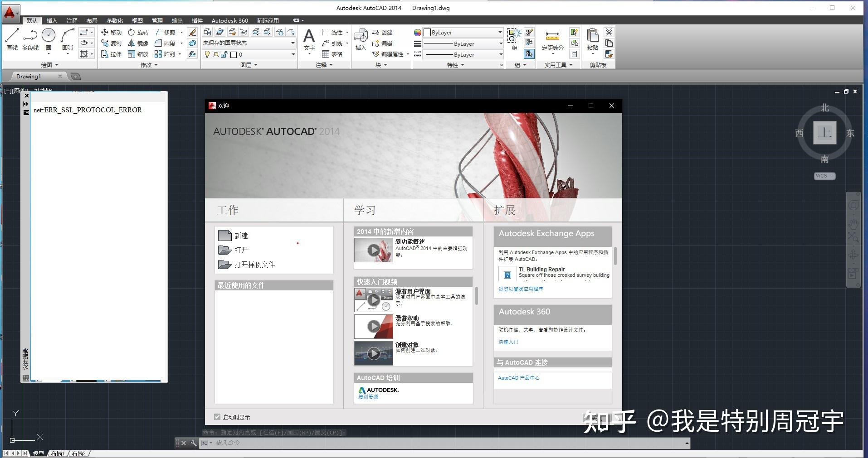Viewport: 868px width, 458px height.
Task: Uncheck the 启动时显示 checkbox in welcome dialog
Action: tap(218, 417)
